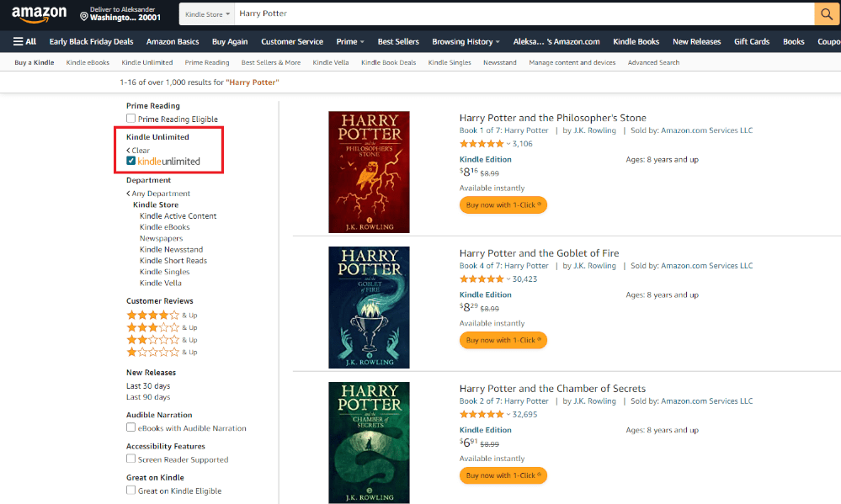
Task: Check Screen Reader Supported option
Action: pyautogui.click(x=130, y=459)
